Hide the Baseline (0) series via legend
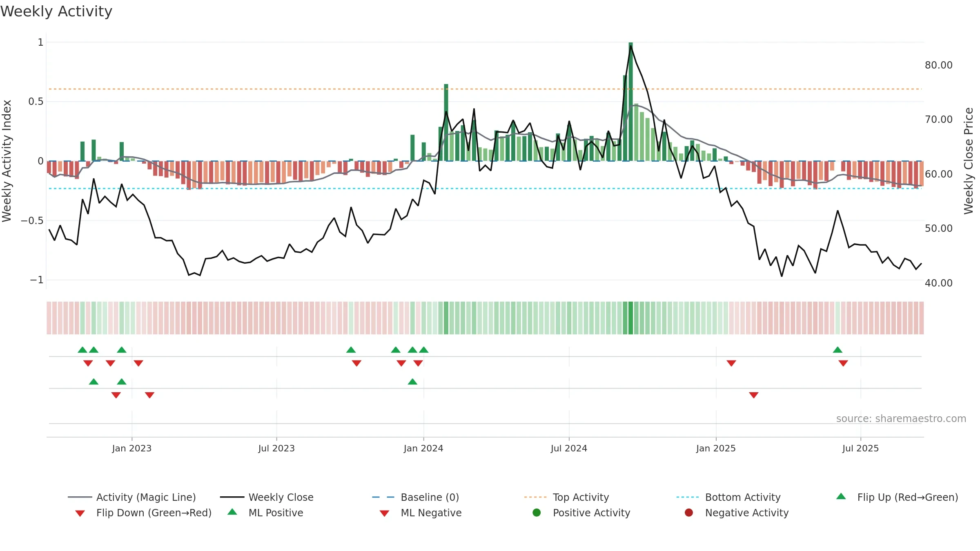 [x=416, y=497]
